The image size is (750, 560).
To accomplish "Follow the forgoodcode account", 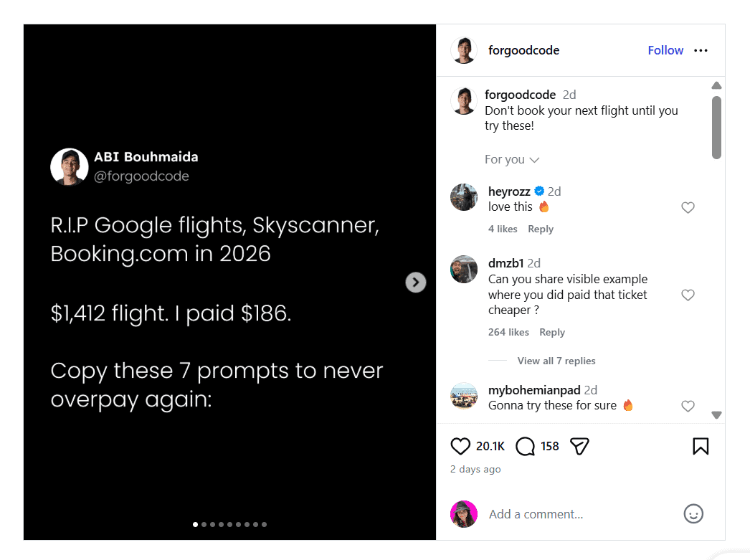I will pos(665,50).
